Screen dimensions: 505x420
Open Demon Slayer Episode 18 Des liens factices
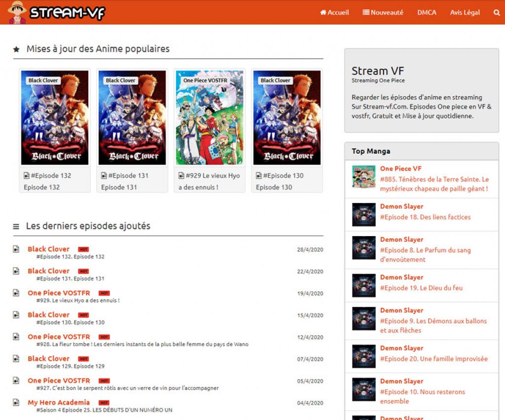tap(425, 217)
